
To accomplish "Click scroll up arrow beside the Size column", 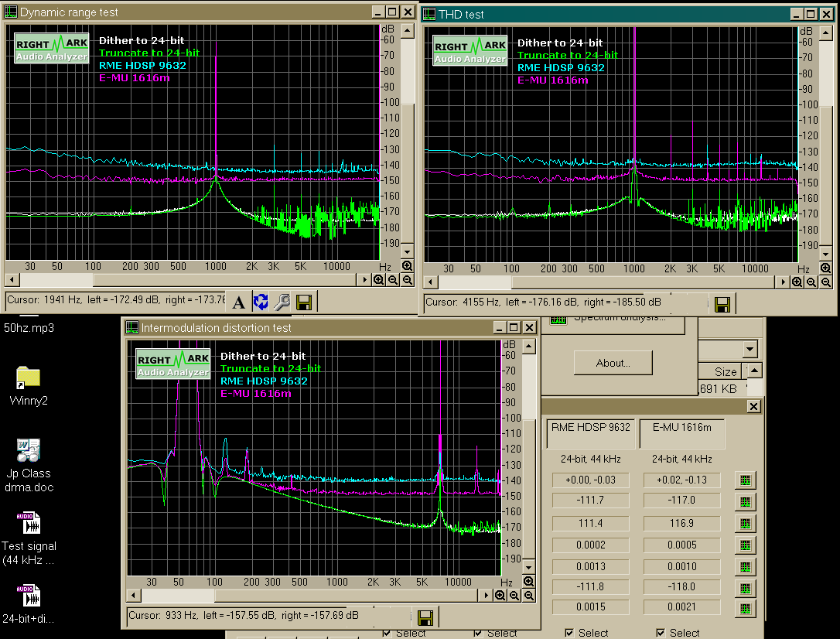I will point(755,371).
